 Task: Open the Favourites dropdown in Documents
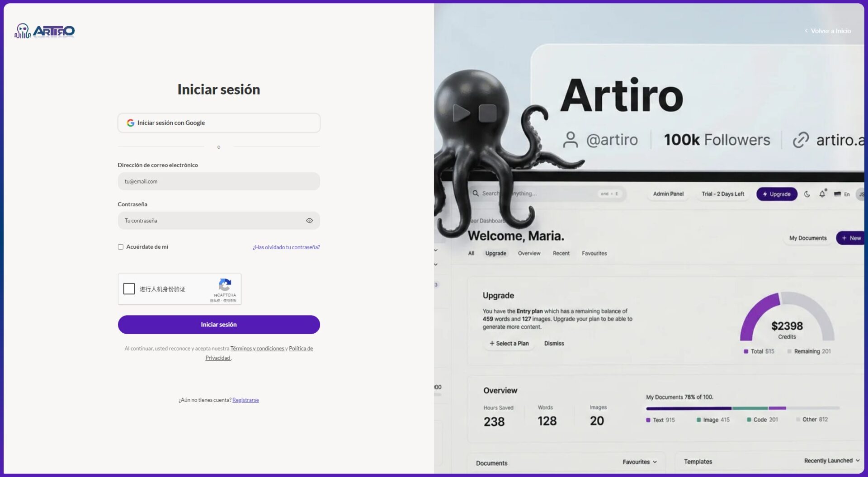click(x=639, y=462)
